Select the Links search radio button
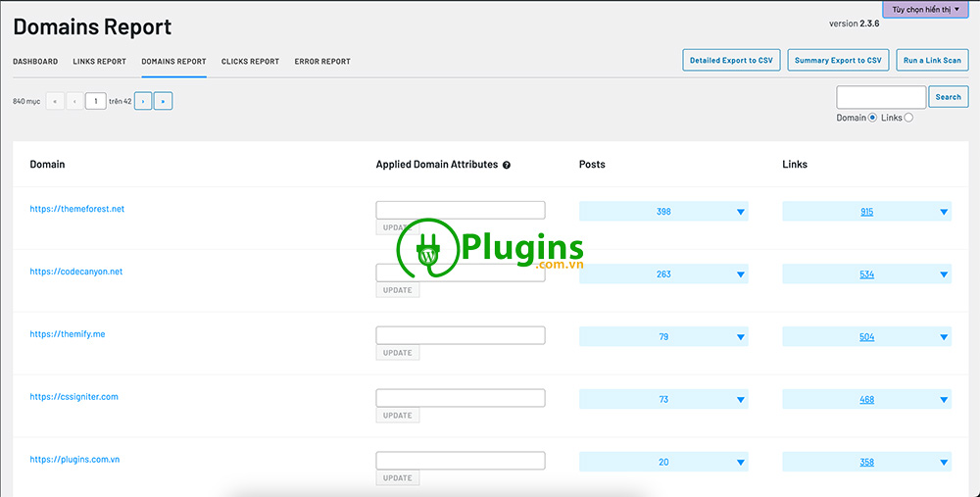 908,118
